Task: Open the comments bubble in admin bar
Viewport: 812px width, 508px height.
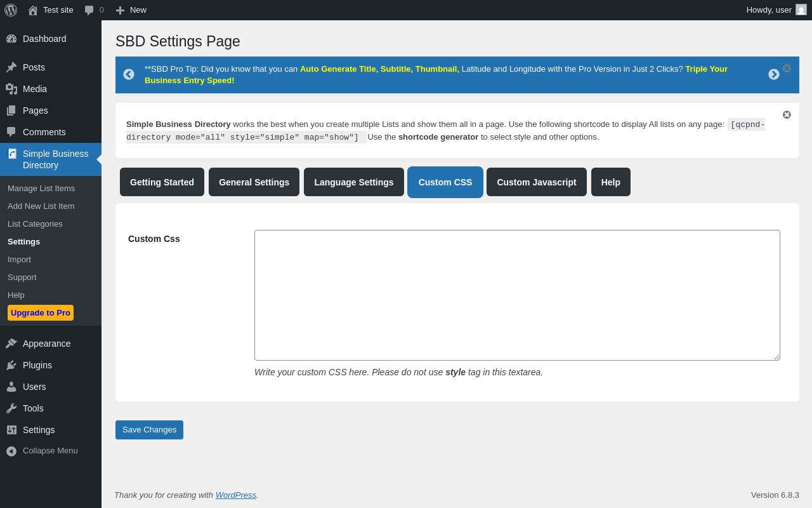Action: point(89,10)
